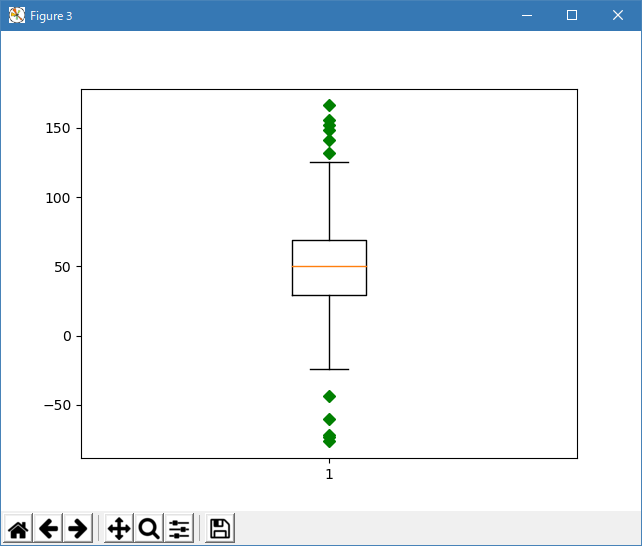Click the −50 y-axis tick label
642x546 pixels.
[55, 405]
